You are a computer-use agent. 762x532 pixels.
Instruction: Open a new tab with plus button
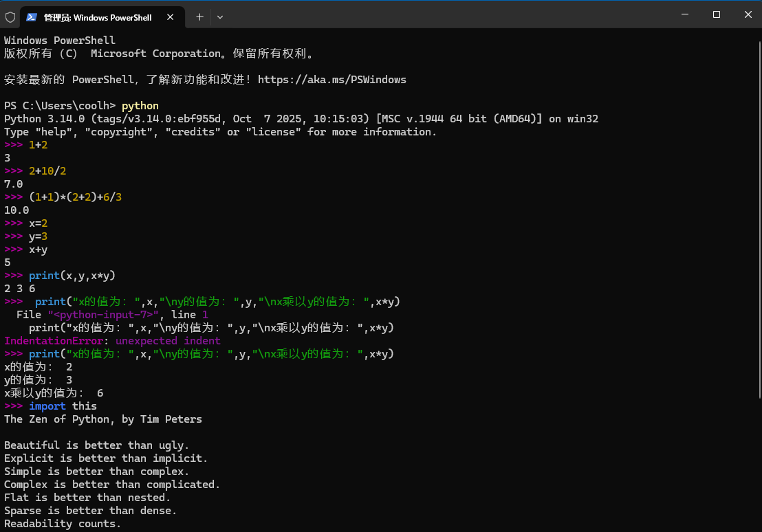click(x=199, y=17)
